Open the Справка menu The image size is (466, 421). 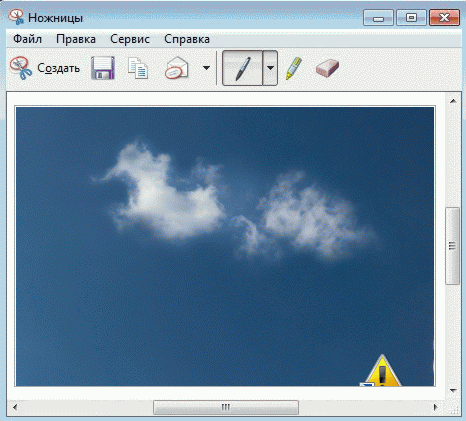[x=187, y=39]
